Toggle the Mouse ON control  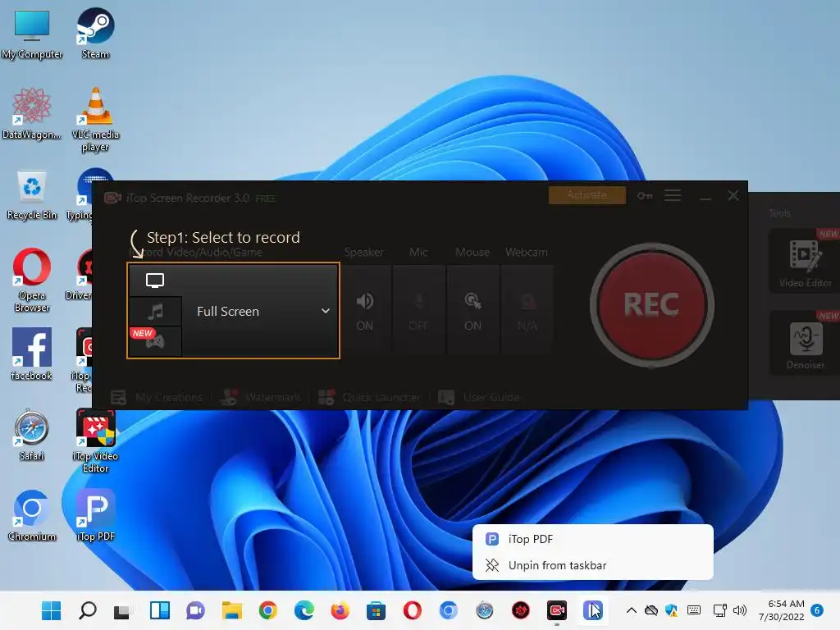[472, 311]
